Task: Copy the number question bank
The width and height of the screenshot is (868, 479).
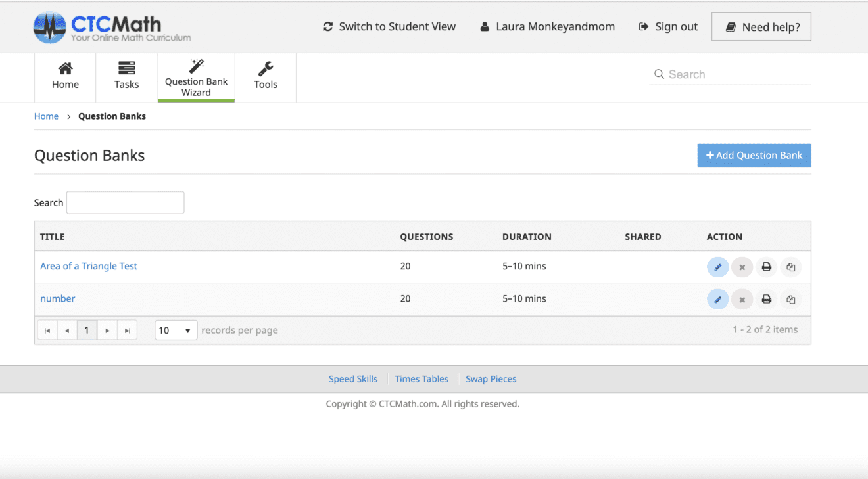Action: coord(790,299)
